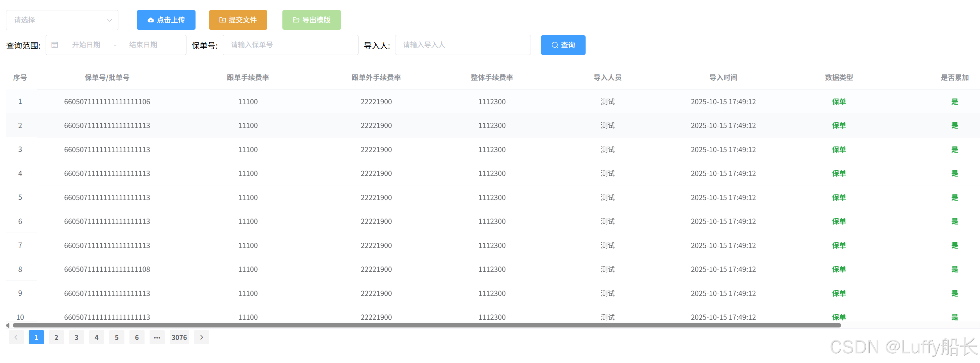Click the 请输入保单号 input field
980x363 pixels.
[x=290, y=45]
